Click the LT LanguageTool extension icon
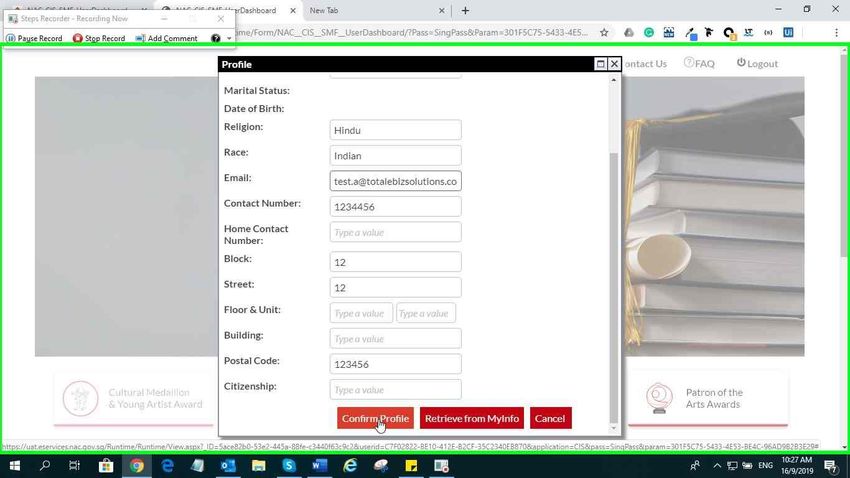 point(749,33)
